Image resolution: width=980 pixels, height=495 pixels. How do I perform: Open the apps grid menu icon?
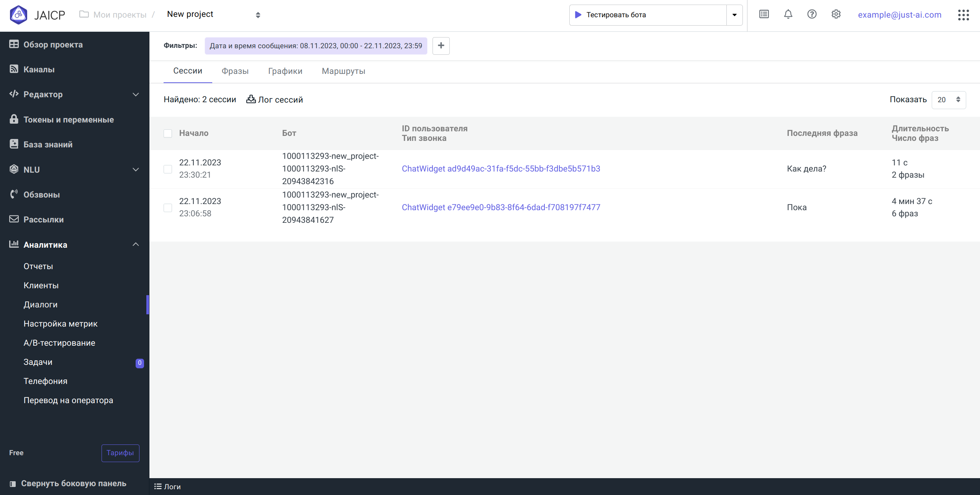pyautogui.click(x=963, y=15)
